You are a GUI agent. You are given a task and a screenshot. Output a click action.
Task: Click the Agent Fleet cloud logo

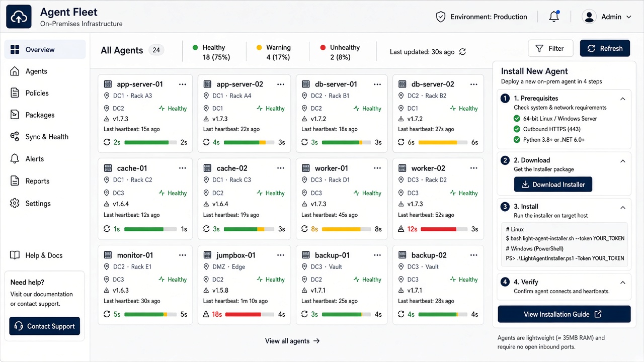[19, 17]
